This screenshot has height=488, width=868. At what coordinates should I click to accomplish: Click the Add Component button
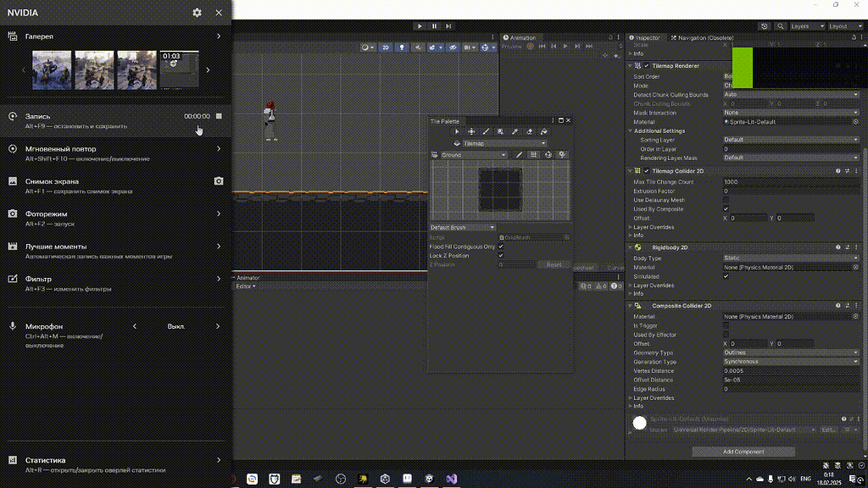point(743,452)
